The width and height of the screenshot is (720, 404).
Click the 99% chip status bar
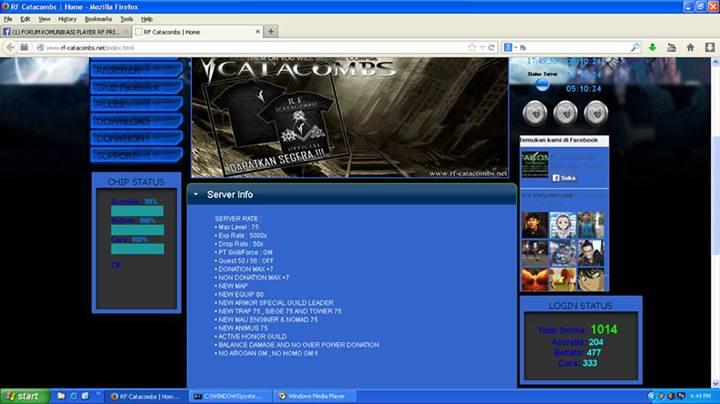[x=137, y=211]
